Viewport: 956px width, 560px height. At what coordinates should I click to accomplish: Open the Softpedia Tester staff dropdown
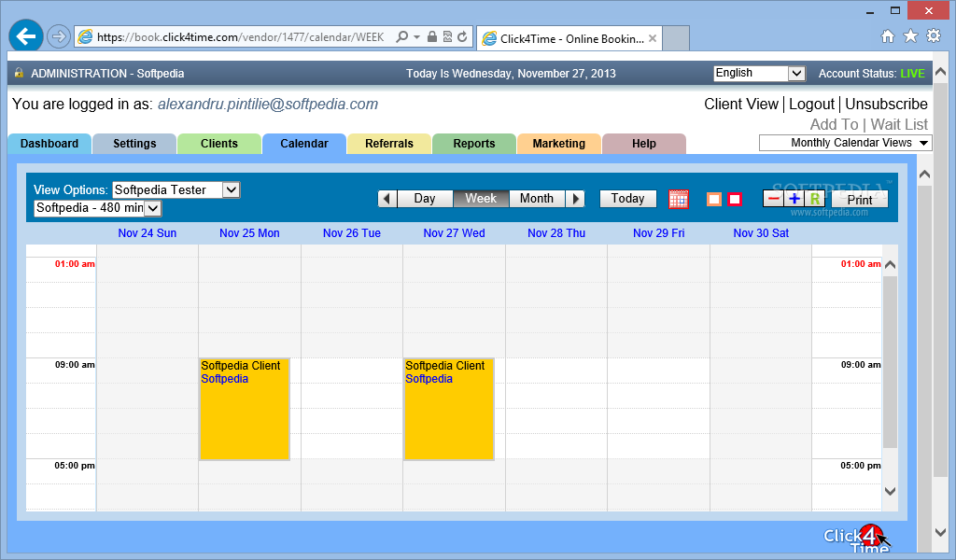click(x=176, y=190)
